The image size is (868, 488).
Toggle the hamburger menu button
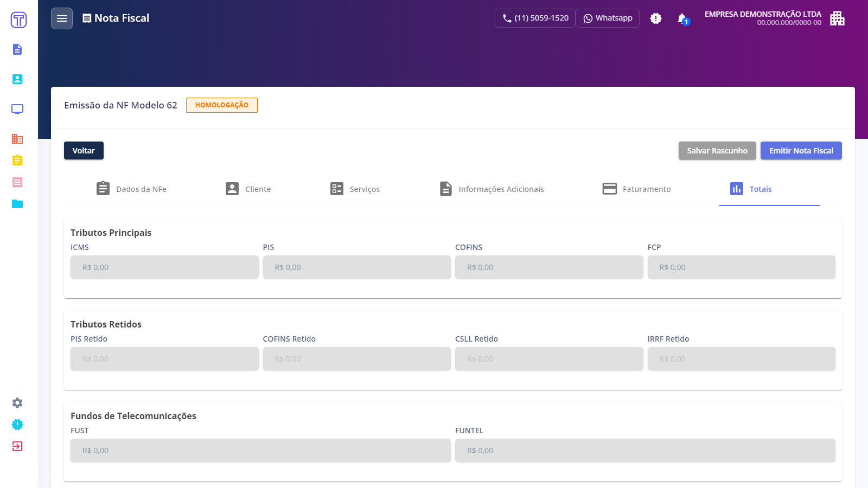pos(62,18)
